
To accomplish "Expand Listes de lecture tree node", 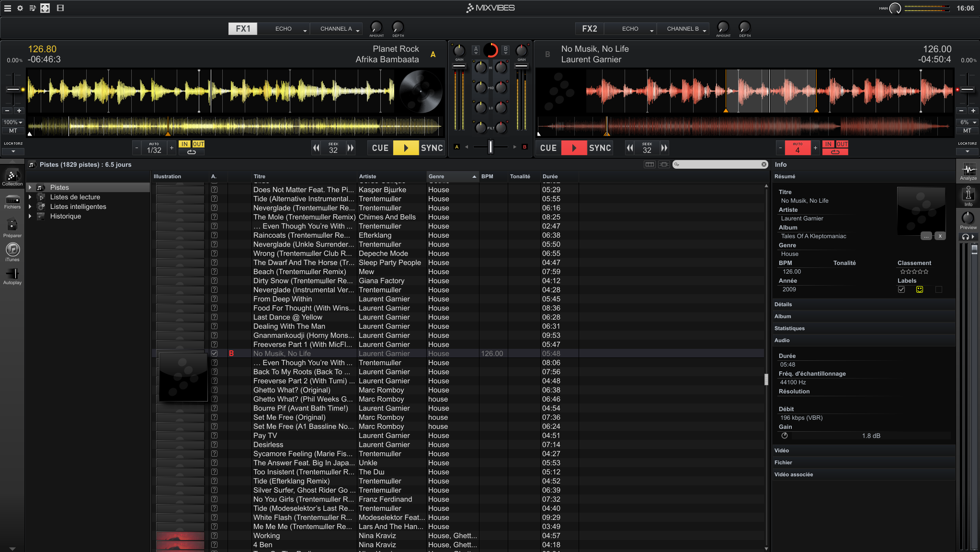I will (30, 197).
